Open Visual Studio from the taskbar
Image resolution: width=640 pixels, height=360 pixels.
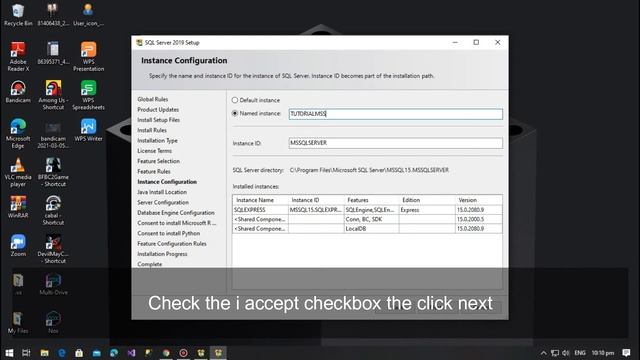131,353
